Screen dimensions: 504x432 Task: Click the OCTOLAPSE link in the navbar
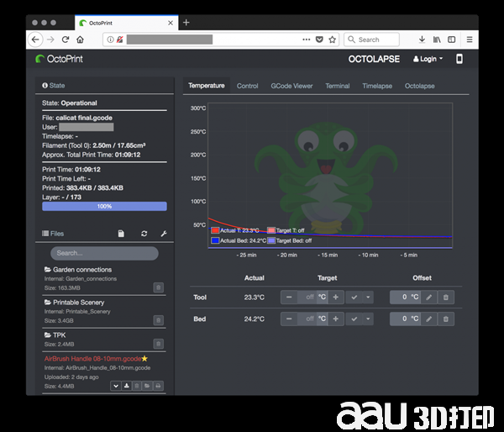[372, 59]
